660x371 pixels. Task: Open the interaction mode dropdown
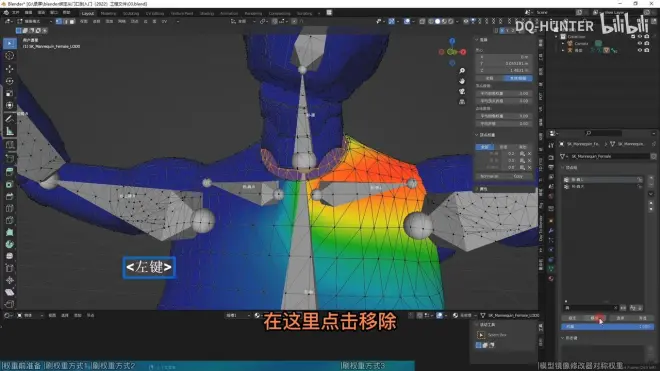point(34,21)
